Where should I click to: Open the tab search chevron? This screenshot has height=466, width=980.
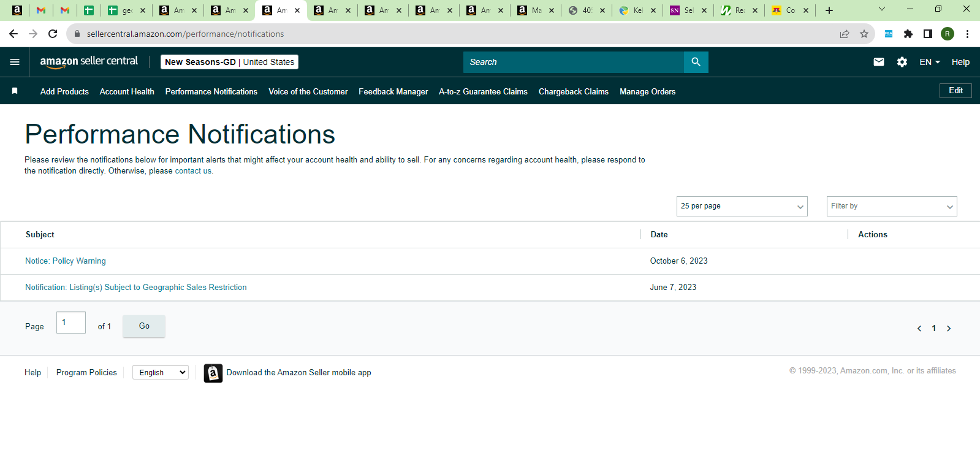point(882,9)
